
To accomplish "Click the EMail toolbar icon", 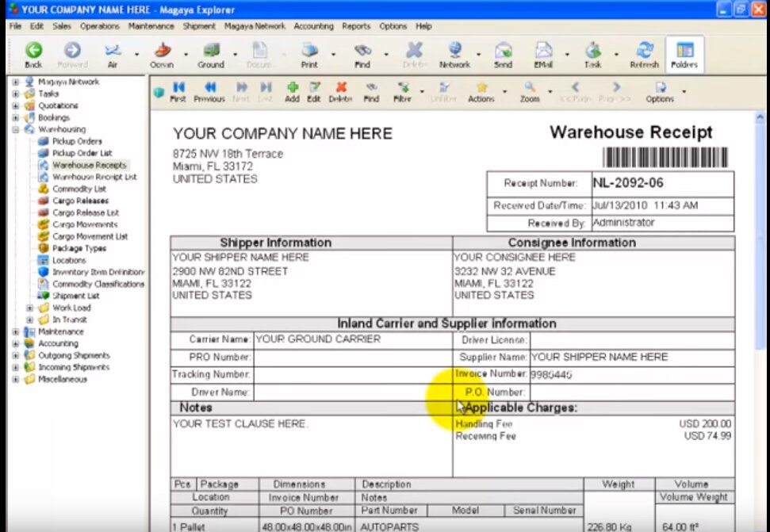I will 543,53.
